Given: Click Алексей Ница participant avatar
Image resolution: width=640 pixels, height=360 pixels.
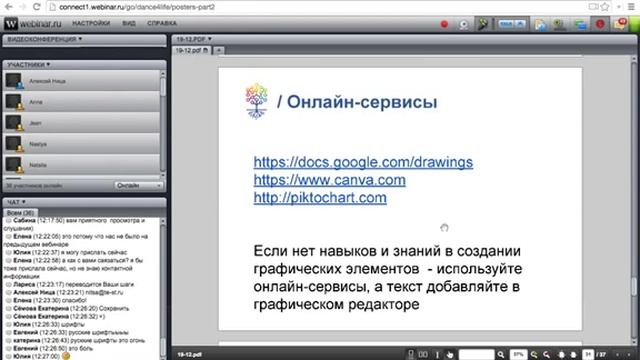Looking at the screenshot, I should (14, 81).
